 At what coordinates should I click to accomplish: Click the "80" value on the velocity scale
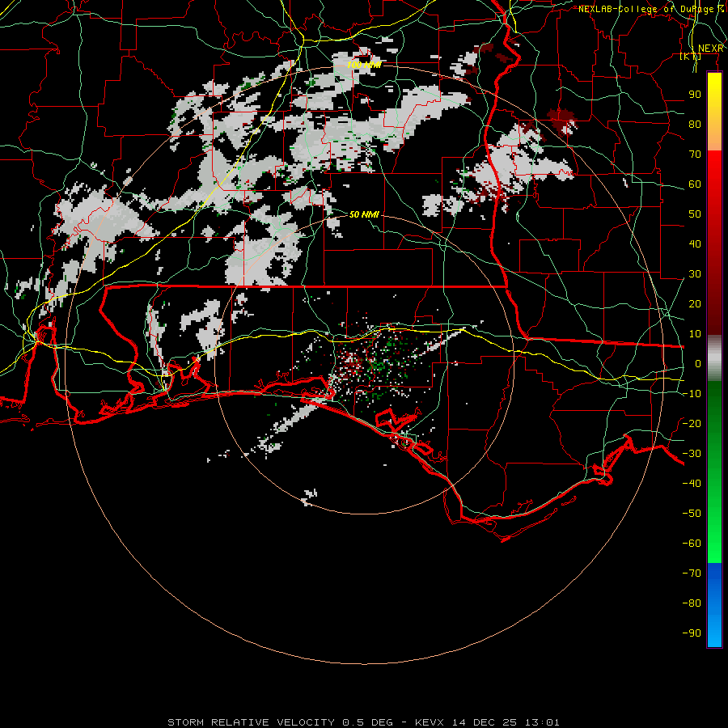coord(695,125)
